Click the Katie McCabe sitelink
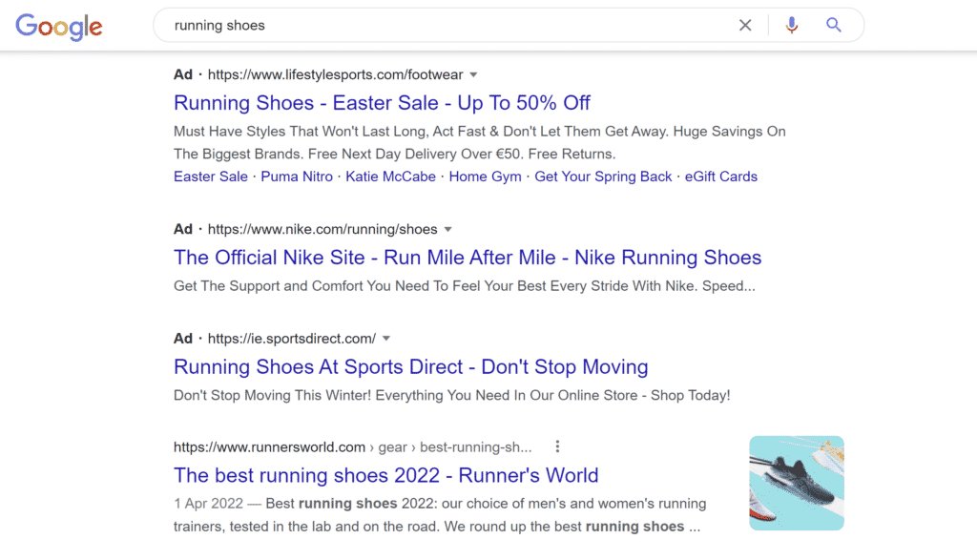Image resolution: width=977 pixels, height=560 pixels. click(390, 176)
